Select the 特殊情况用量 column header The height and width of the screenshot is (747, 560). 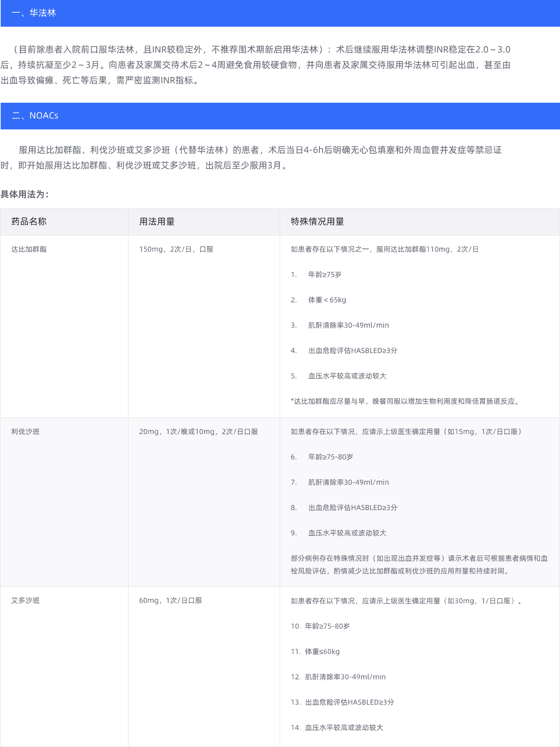[317, 222]
